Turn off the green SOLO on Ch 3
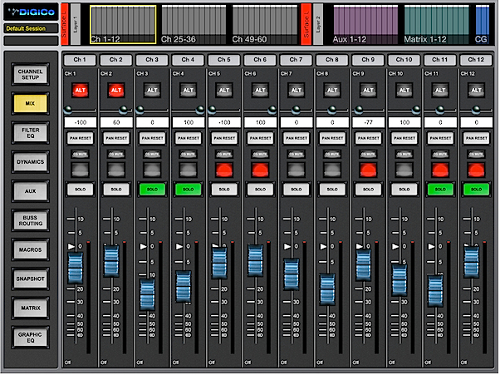This screenshot has height=375, width=500. click(x=152, y=189)
